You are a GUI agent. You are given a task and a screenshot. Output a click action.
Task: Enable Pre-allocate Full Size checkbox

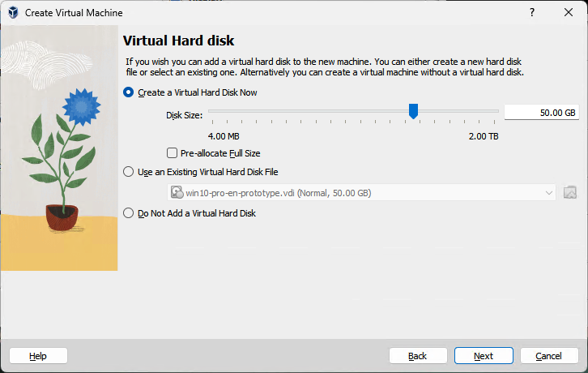pos(172,152)
